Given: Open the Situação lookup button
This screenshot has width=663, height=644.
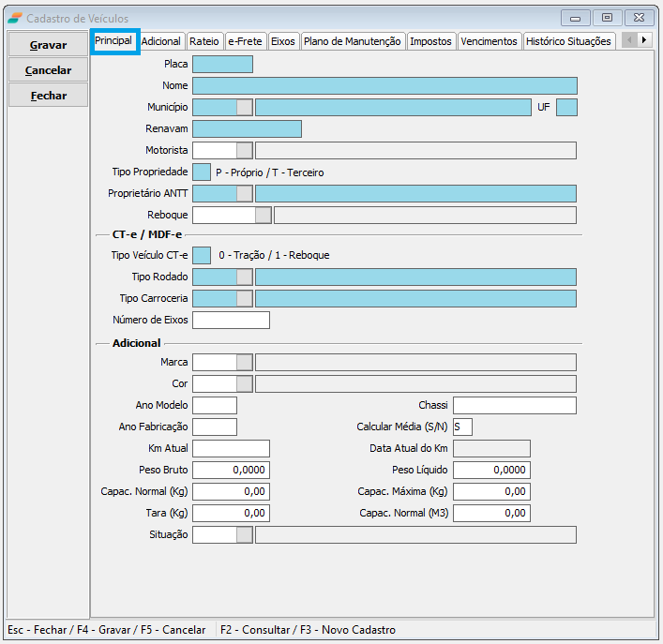Looking at the screenshot, I should [x=245, y=534].
